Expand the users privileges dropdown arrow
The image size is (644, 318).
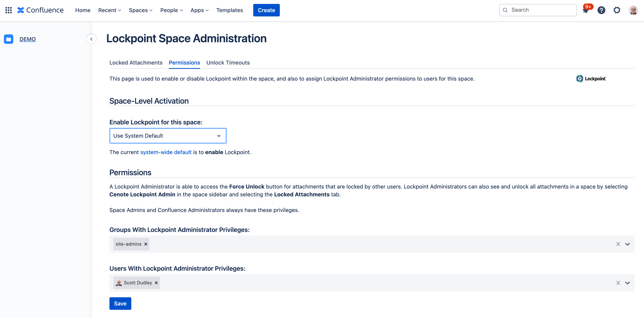(x=628, y=283)
